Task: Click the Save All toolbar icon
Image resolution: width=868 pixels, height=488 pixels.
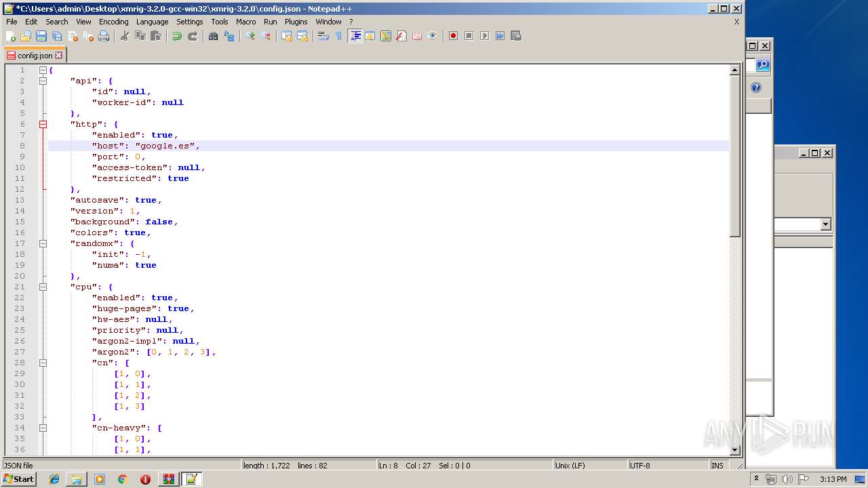Action: [x=57, y=36]
